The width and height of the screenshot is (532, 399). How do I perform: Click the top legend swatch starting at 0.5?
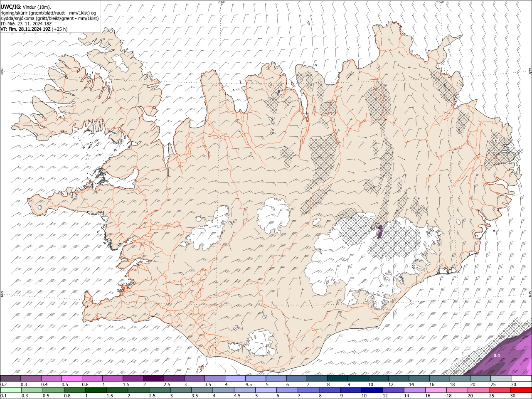71,378
